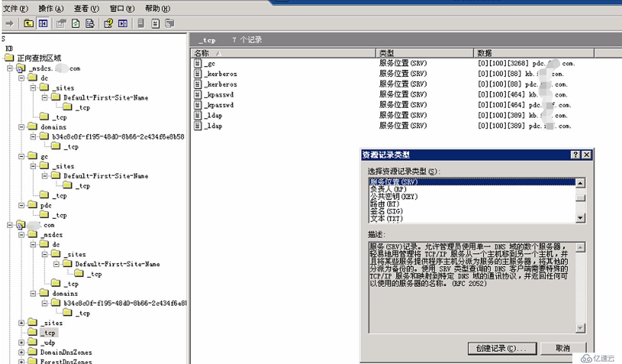Click description box scroll-up arrow

click(x=580, y=248)
